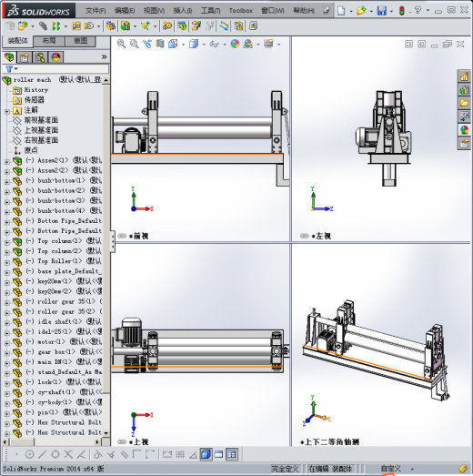Click the Save floppy disk icon
473x476 pixels.
[382, 11]
